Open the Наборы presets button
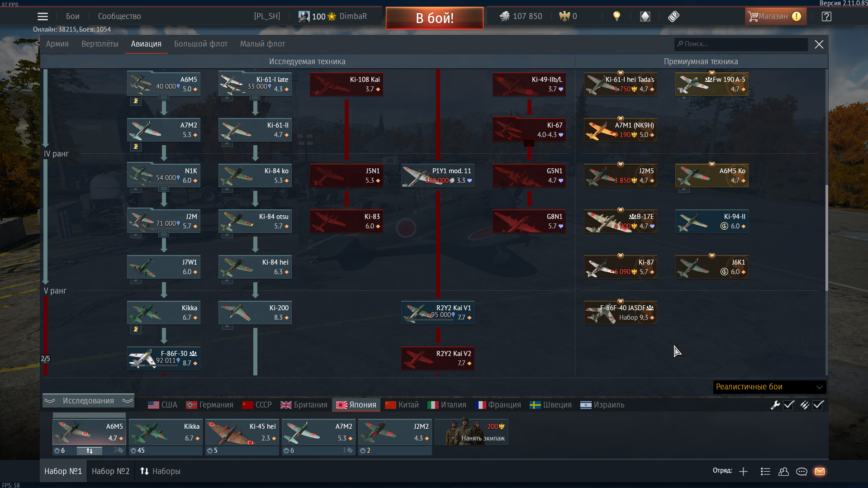 pyautogui.click(x=160, y=471)
